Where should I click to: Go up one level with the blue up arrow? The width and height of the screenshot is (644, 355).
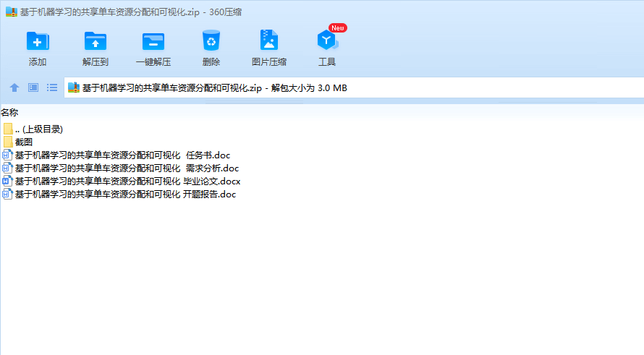(x=14, y=87)
